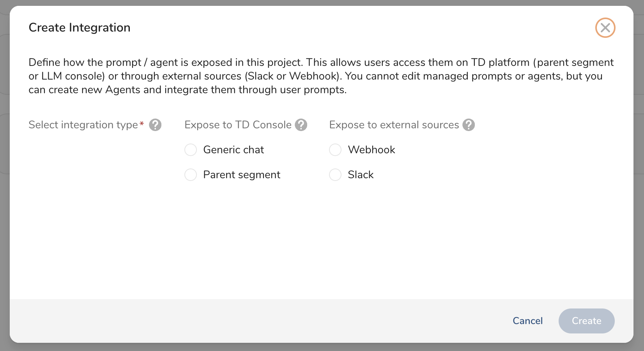The image size is (644, 351).
Task: Click the Parent segment label text
Action: (x=242, y=175)
